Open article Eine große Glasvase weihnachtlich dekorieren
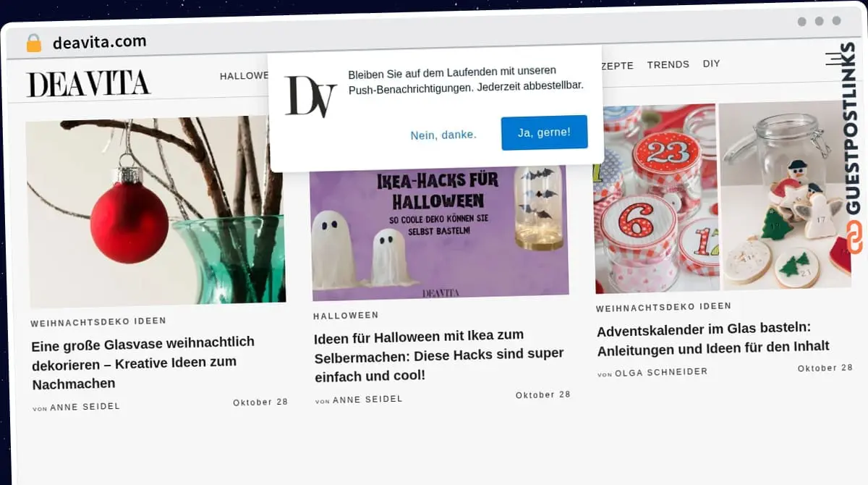The height and width of the screenshot is (485, 868). [143, 362]
